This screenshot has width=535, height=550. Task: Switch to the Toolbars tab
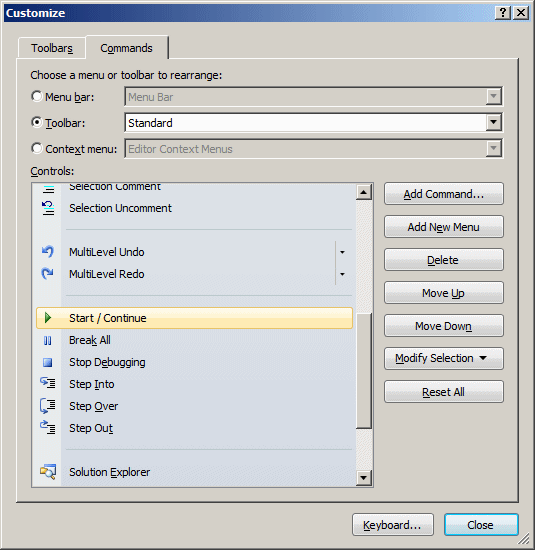tap(52, 48)
